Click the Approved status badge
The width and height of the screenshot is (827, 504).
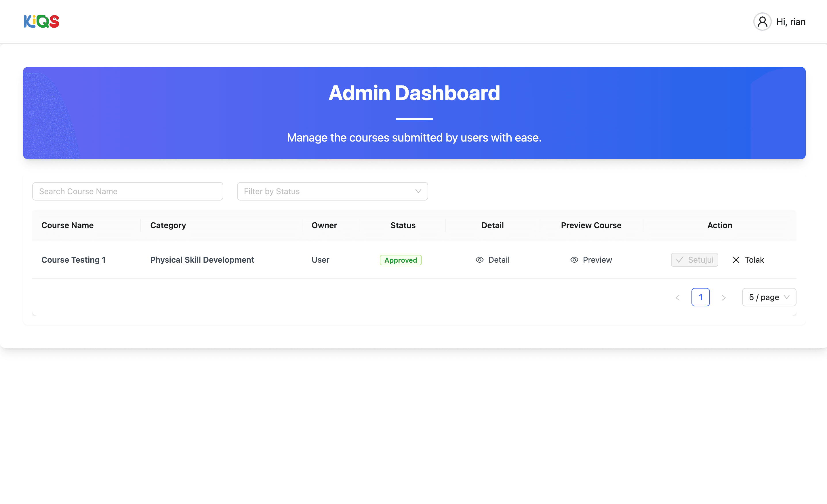click(401, 260)
